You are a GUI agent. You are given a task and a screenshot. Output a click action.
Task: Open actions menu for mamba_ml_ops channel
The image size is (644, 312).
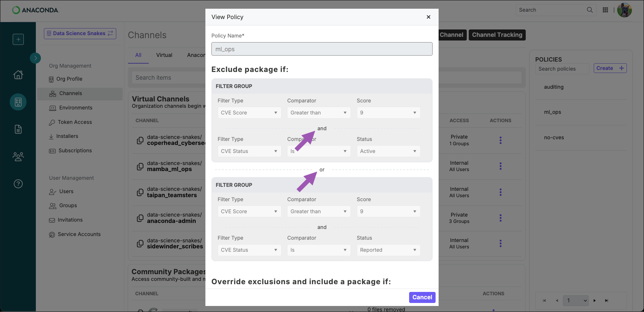tap(500, 166)
